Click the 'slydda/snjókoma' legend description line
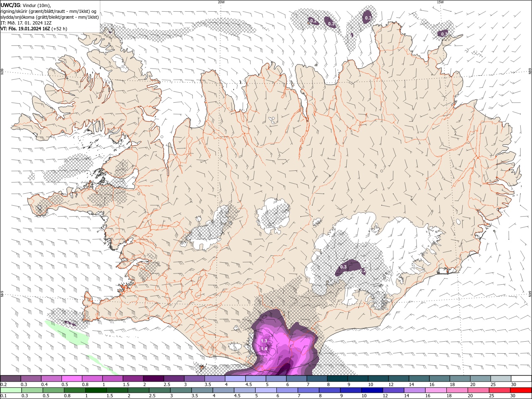Viewport: 532px width, 399px height. 49,17
